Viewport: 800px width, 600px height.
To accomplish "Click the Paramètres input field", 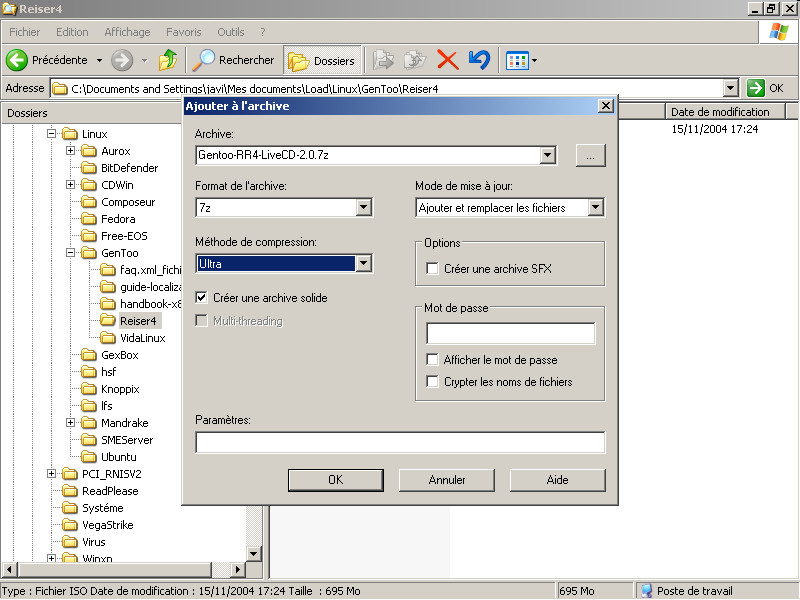I will tap(400, 442).
